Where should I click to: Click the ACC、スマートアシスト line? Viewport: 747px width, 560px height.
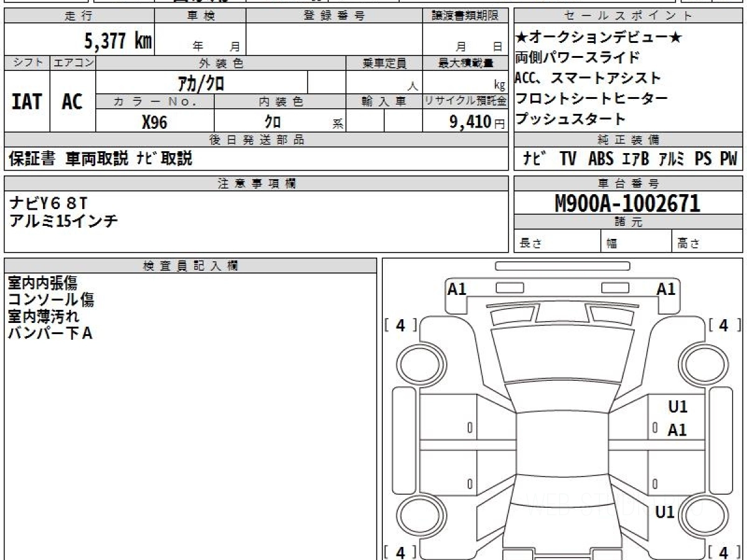tap(588, 78)
